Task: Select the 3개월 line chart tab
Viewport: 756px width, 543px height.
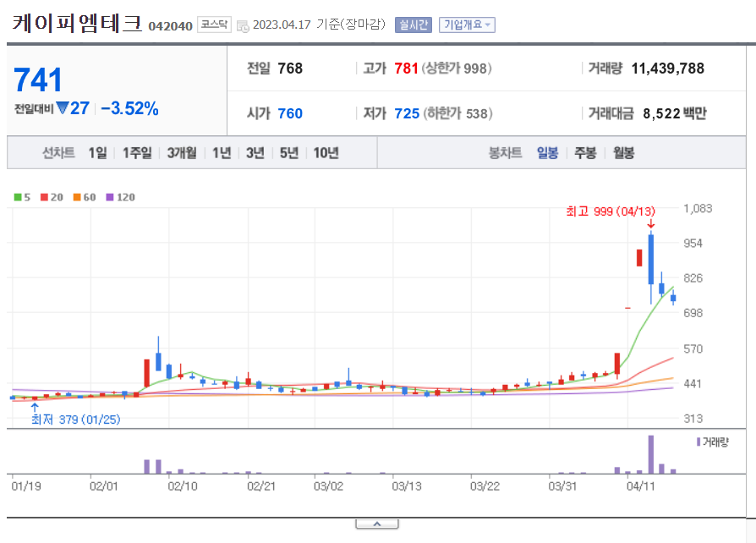Action: (182, 153)
